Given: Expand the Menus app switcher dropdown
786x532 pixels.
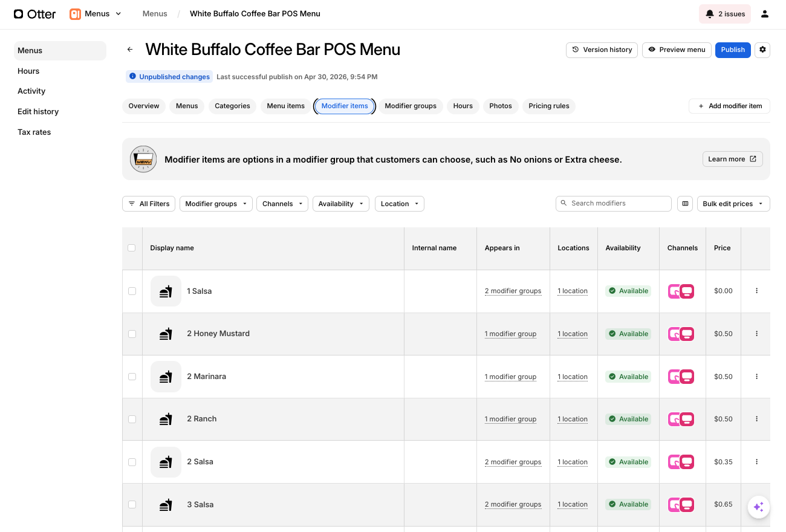Looking at the screenshot, I should pos(96,14).
